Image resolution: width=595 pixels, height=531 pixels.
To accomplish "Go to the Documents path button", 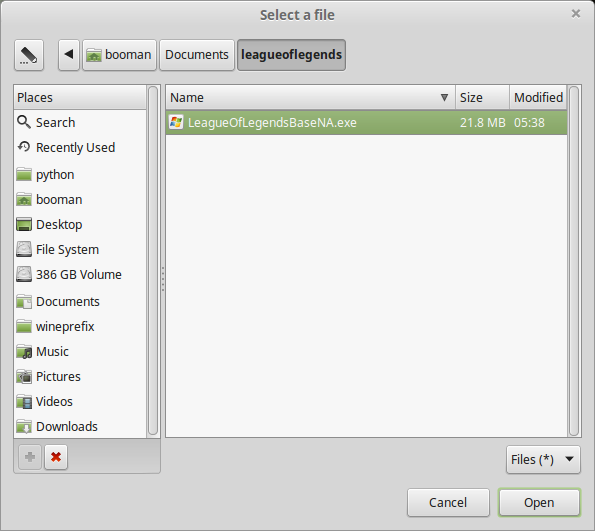I will 197,55.
